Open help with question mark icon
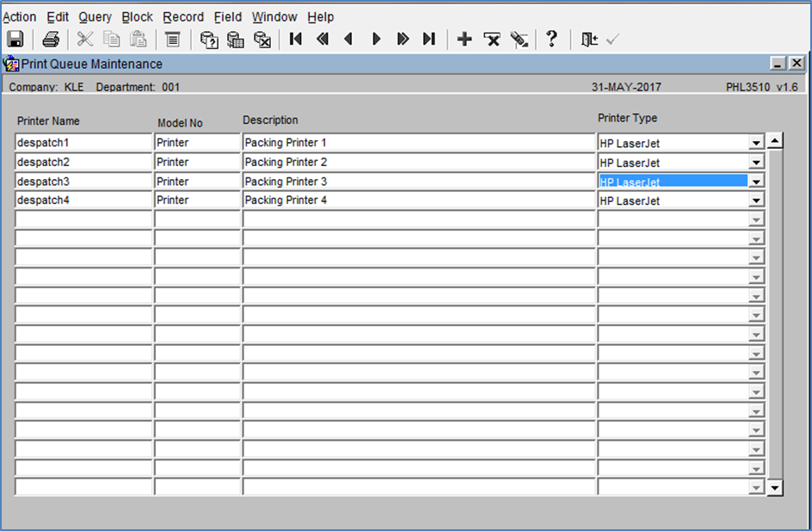Image resolution: width=812 pixels, height=531 pixels. point(551,39)
